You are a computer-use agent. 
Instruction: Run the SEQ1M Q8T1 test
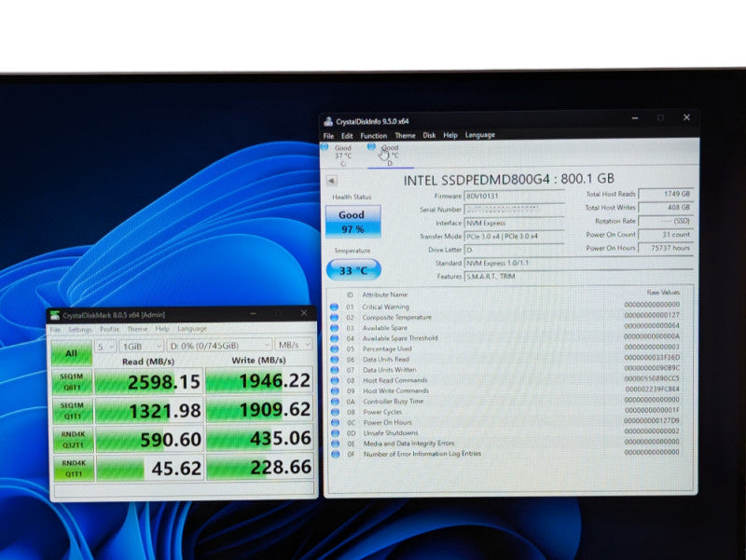tap(72, 382)
